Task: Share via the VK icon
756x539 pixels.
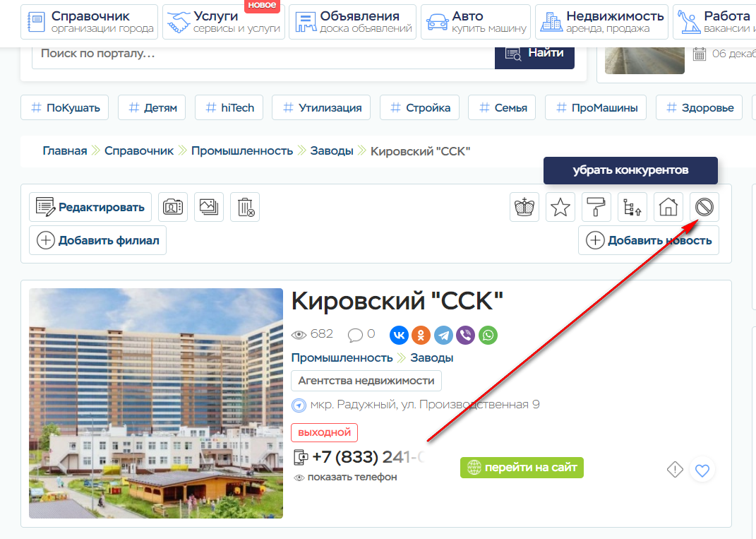Action: pos(399,335)
